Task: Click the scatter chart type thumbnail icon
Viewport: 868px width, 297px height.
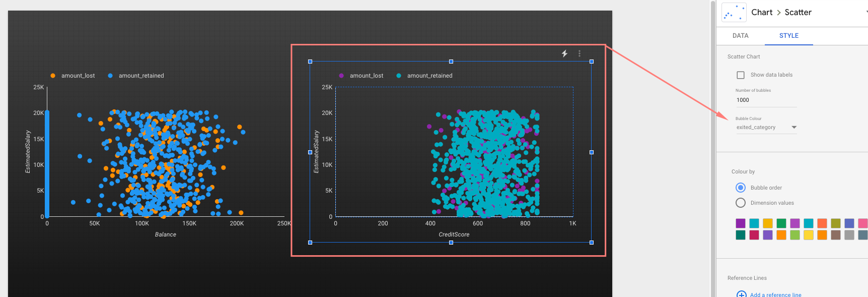Action: [x=734, y=13]
